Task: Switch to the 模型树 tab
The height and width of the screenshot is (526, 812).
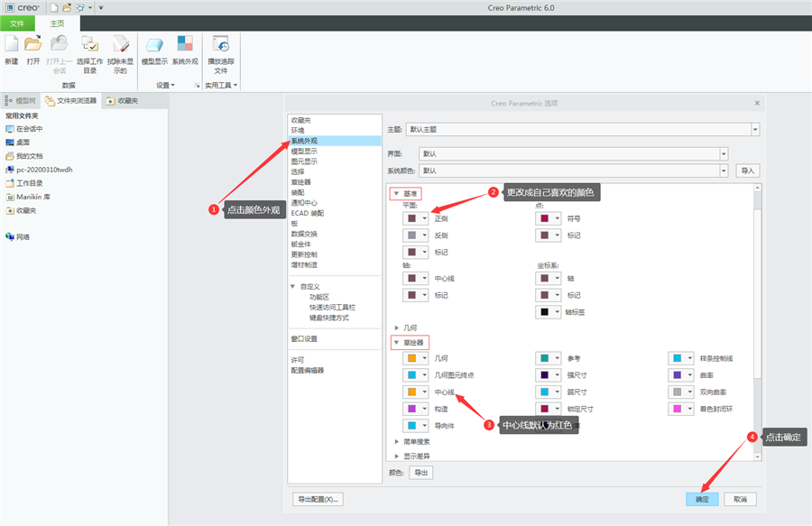Action: click(x=20, y=100)
